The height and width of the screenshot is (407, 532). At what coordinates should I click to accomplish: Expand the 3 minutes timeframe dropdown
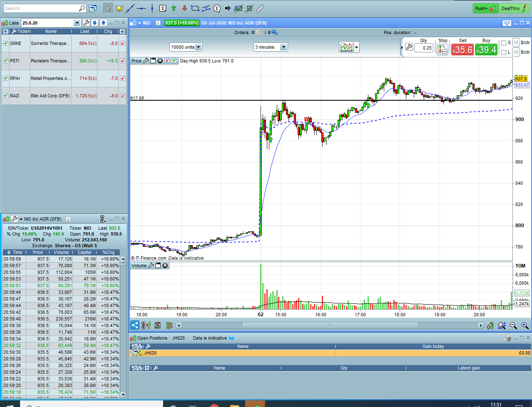pos(271,47)
